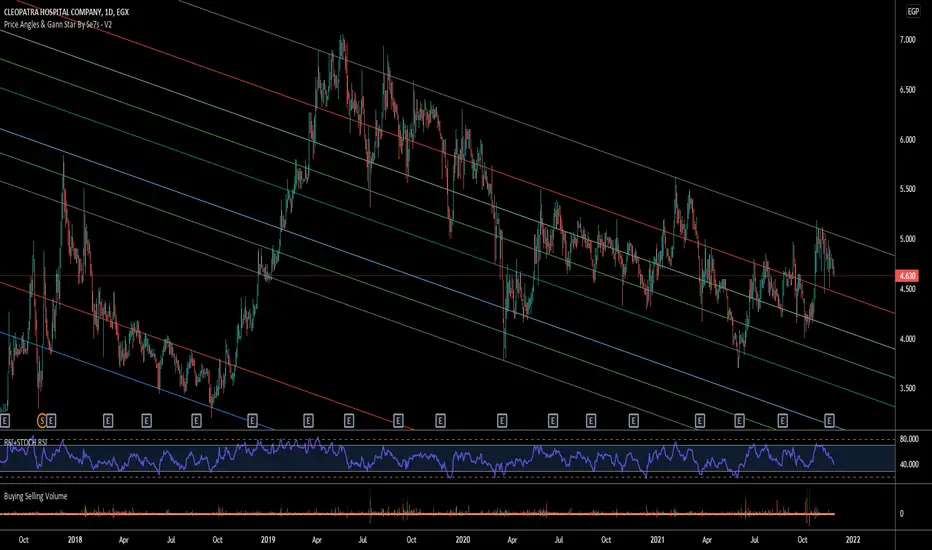932x550 pixels.
Task: Select the Buying Selling Volume indicator label
Action: [x=35, y=496]
